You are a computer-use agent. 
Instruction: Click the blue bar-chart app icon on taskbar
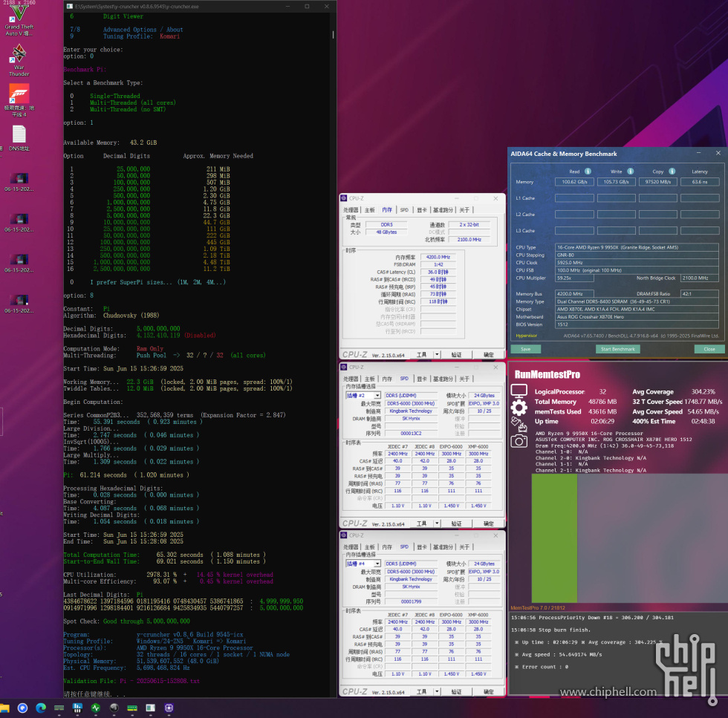click(77, 708)
